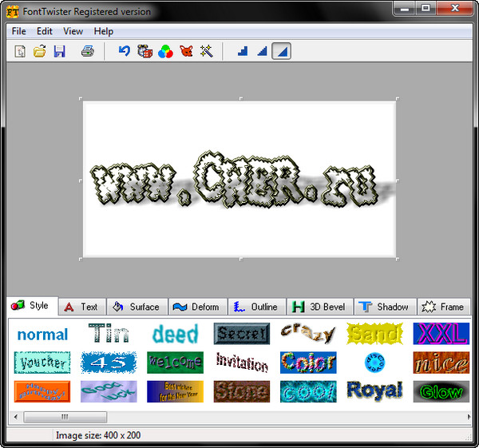This screenshot has height=448, width=479.
Task: Click the dice random style icon
Action: 144,51
